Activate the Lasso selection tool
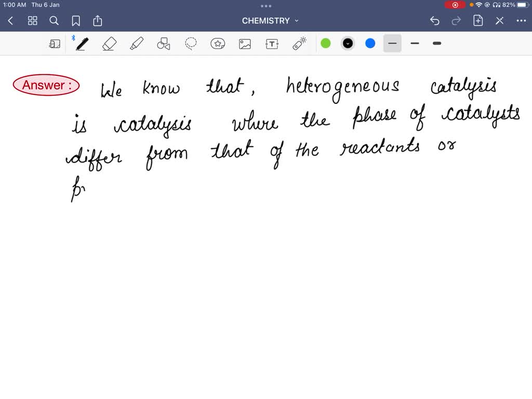This screenshot has height=399, width=532. [x=191, y=43]
